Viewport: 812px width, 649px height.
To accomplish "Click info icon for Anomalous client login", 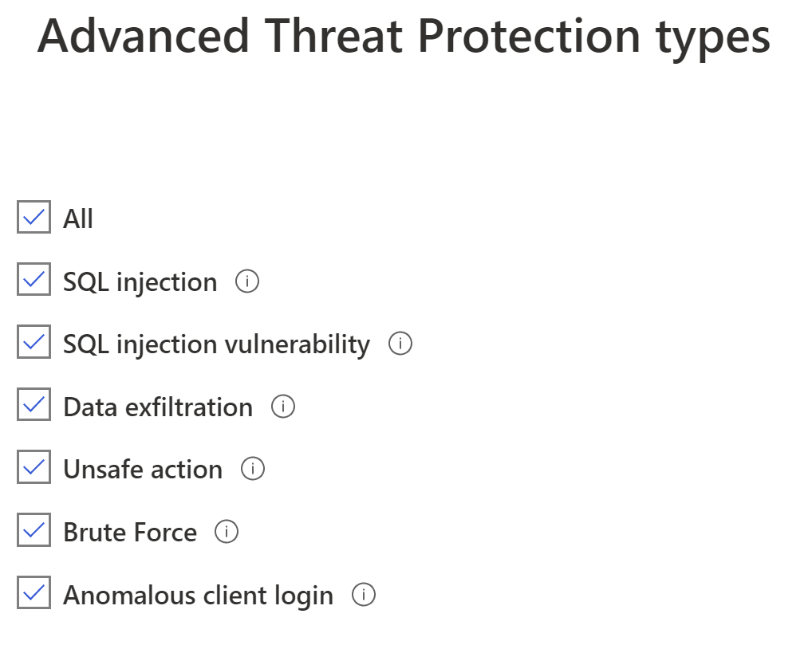I will tap(364, 594).
